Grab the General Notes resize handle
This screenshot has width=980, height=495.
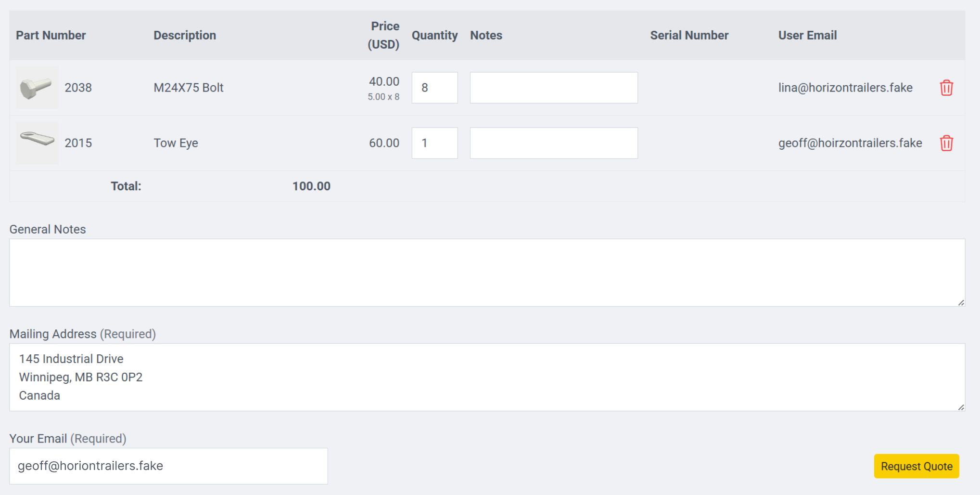(x=961, y=302)
